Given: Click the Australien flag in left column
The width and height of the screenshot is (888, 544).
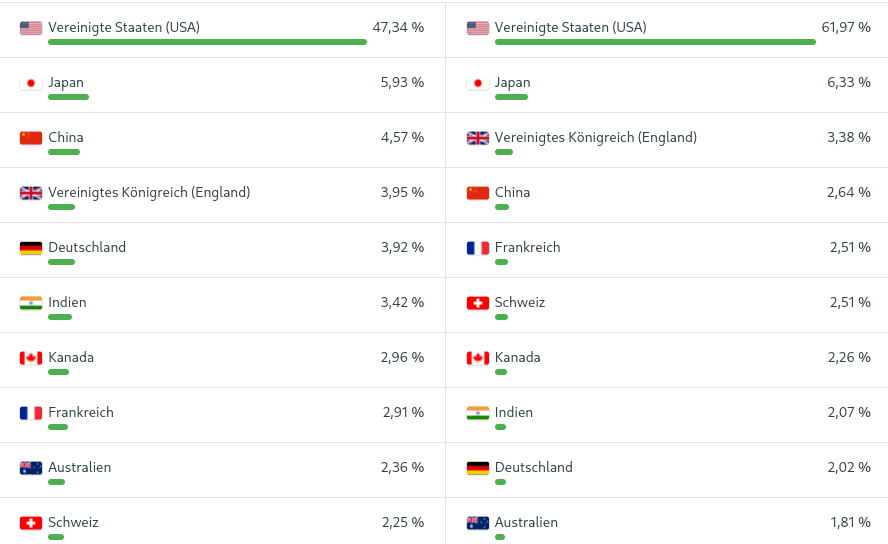Looking at the screenshot, I should coord(31,468).
